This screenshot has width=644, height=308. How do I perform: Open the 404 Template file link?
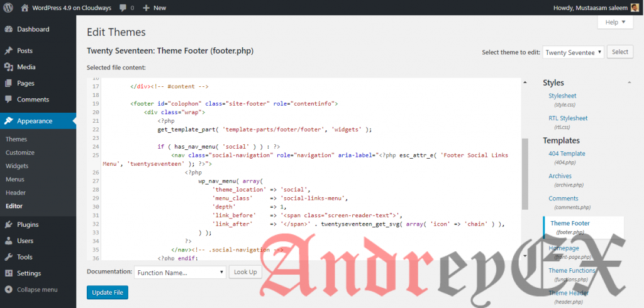coord(567,154)
